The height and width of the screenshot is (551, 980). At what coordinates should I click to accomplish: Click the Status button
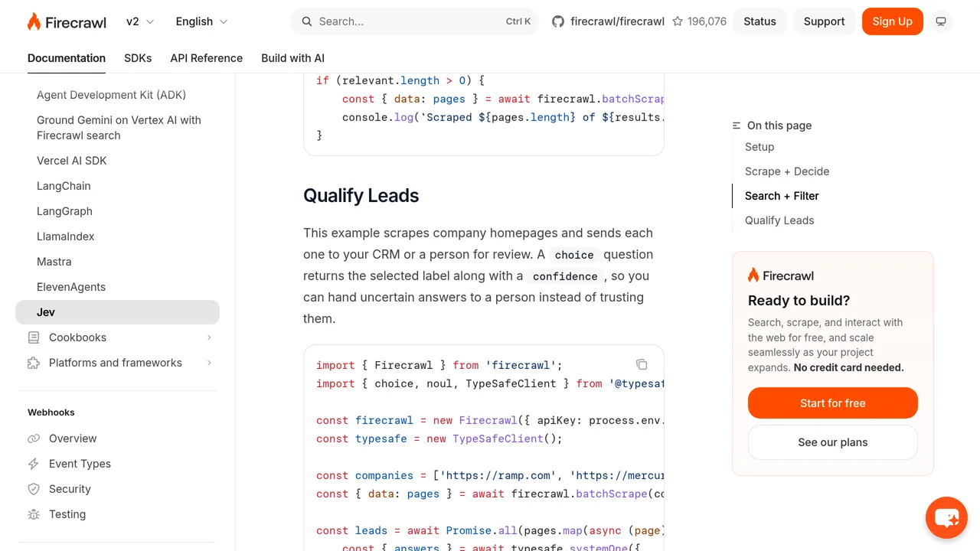click(x=760, y=21)
